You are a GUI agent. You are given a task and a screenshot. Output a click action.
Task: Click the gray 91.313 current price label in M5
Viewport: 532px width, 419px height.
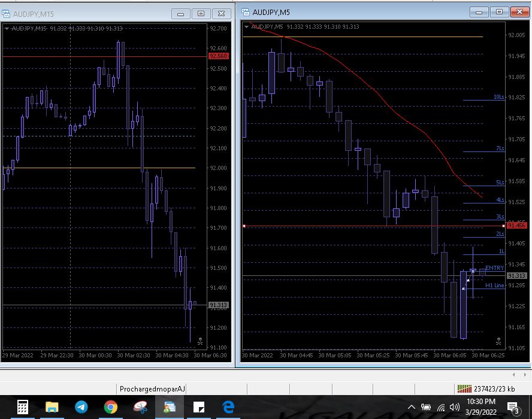pos(517,276)
